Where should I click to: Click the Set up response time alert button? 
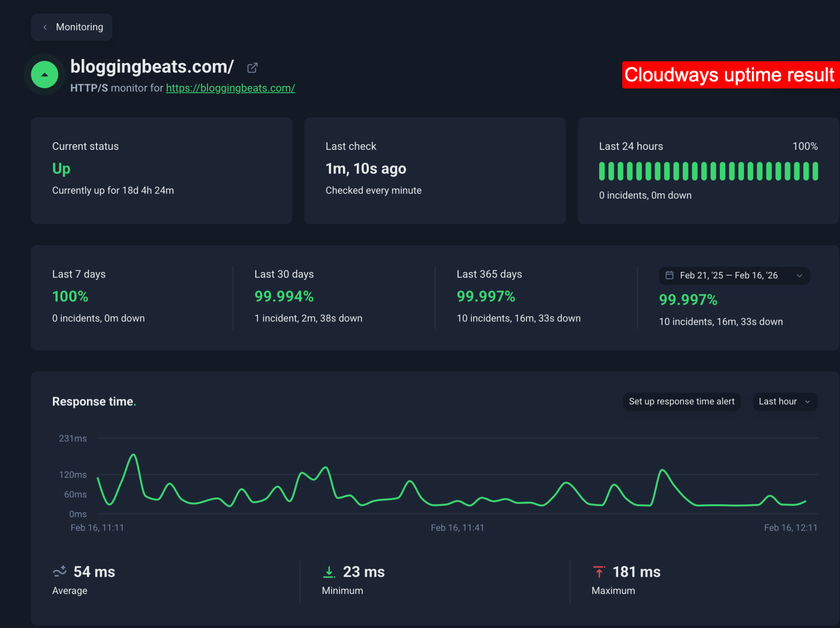coord(682,401)
